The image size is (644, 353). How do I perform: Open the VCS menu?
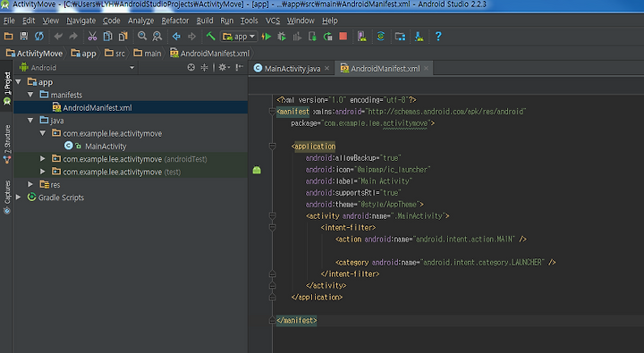272,21
